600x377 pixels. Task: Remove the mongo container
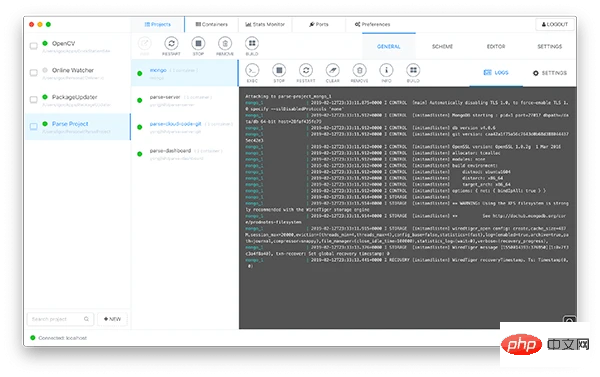pyautogui.click(x=359, y=70)
